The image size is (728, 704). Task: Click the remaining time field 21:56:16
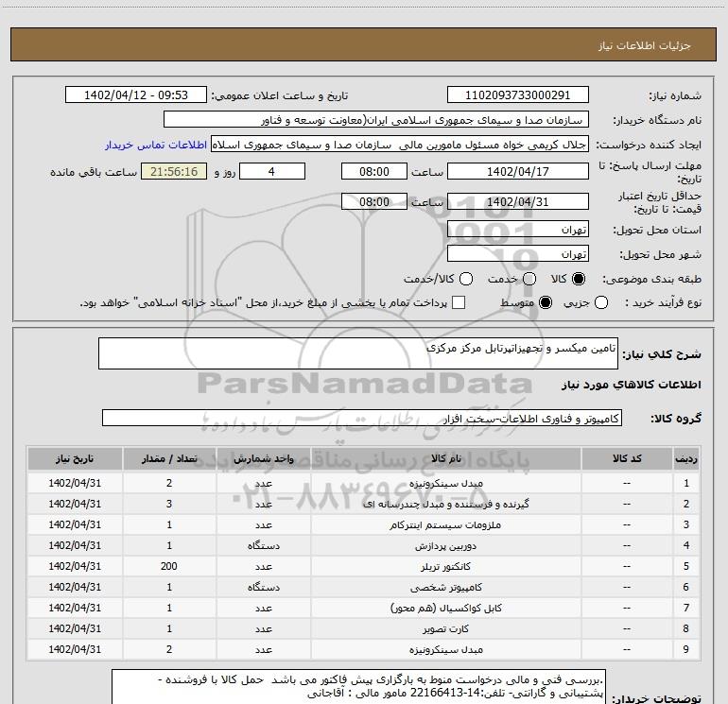(174, 172)
